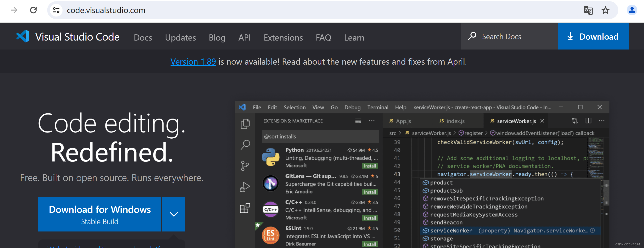The height and width of the screenshot is (248, 644).
Task: Click the code minimap in the editor
Action: (x=596, y=158)
